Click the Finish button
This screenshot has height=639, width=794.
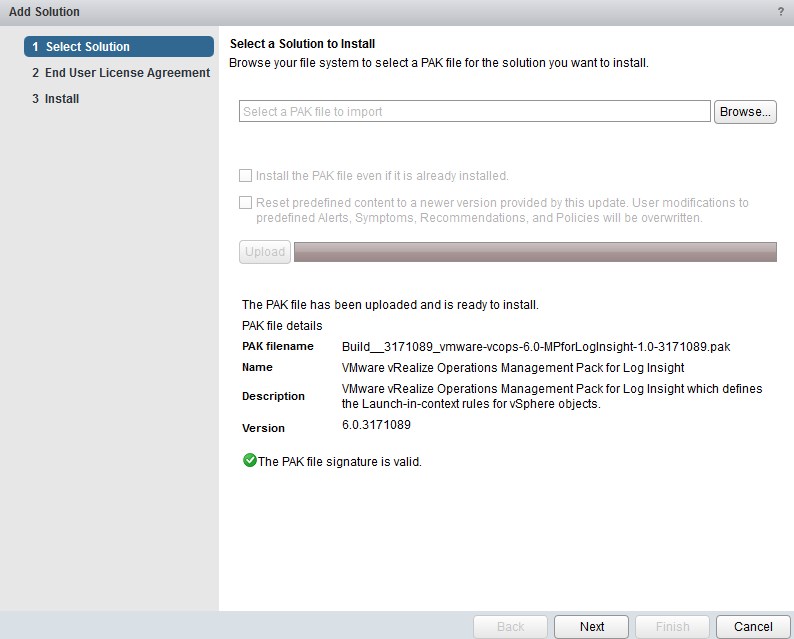click(x=672, y=626)
